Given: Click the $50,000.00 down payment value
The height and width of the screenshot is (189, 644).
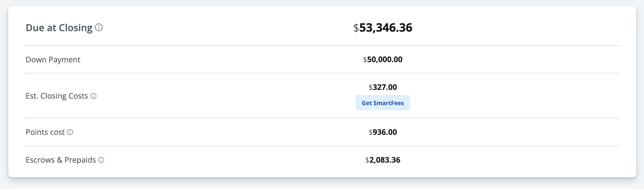Looking at the screenshot, I should (382, 59).
